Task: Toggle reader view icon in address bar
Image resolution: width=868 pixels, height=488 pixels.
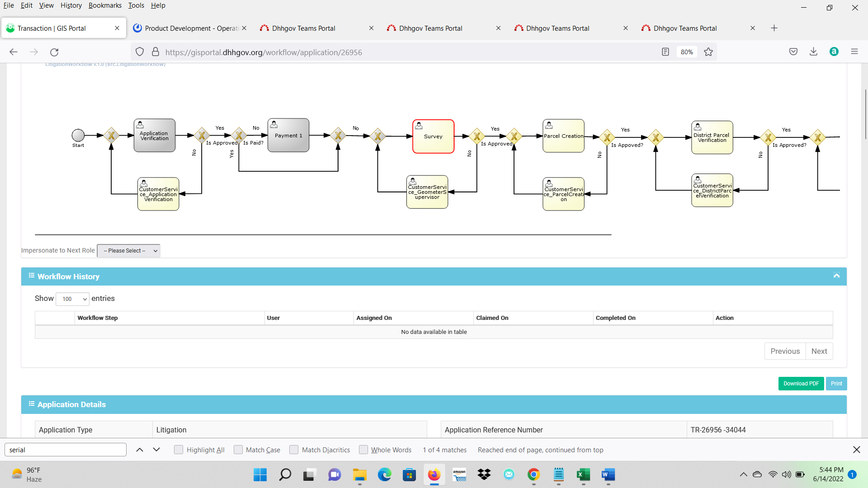Action: pyautogui.click(x=665, y=52)
